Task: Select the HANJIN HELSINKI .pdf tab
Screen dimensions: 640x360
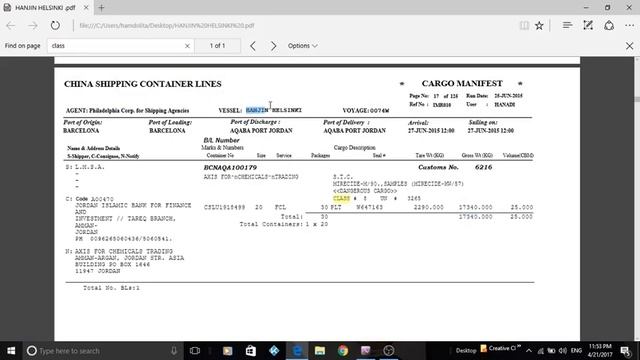Action: click(x=46, y=7)
